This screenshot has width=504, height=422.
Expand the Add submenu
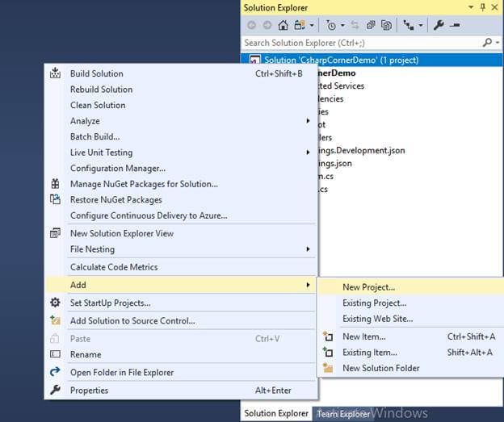[181, 285]
